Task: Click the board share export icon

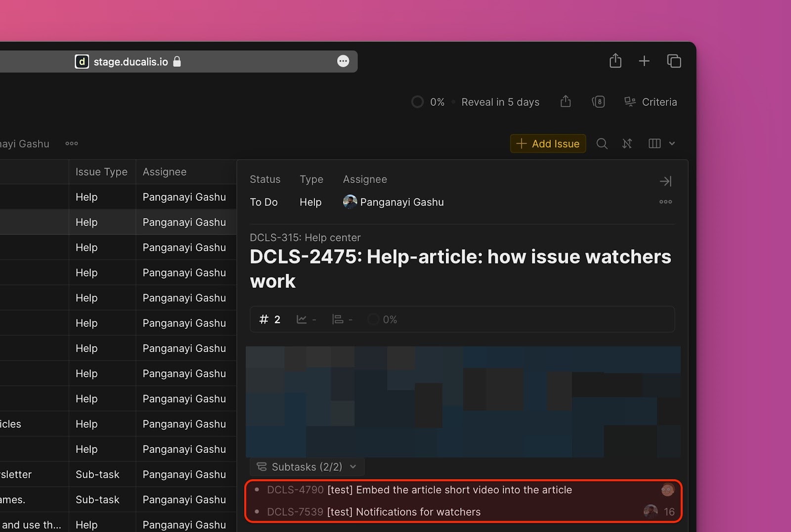Action: click(x=566, y=101)
